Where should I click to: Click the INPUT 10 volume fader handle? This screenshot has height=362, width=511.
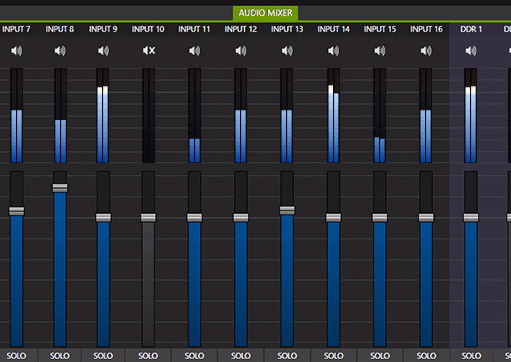pyautogui.click(x=148, y=218)
